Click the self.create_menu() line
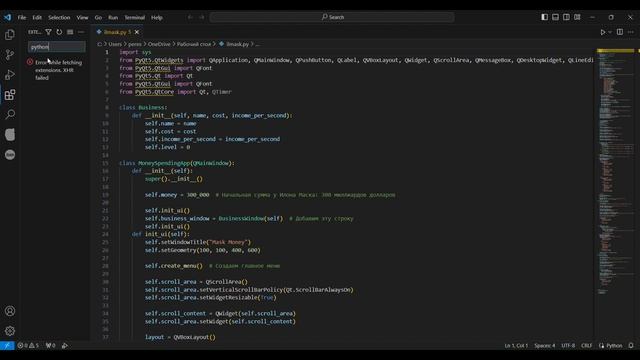 coord(212,266)
